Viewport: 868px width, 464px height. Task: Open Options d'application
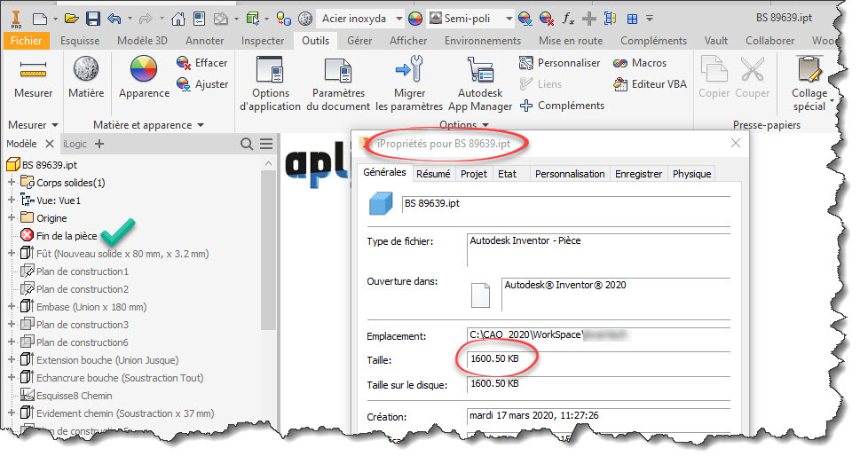[x=271, y=72]
